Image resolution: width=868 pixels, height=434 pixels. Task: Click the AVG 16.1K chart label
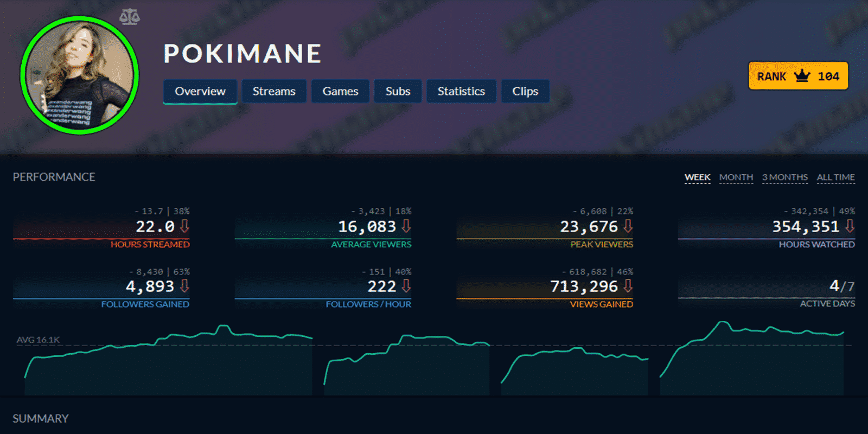tap(38, 340)
